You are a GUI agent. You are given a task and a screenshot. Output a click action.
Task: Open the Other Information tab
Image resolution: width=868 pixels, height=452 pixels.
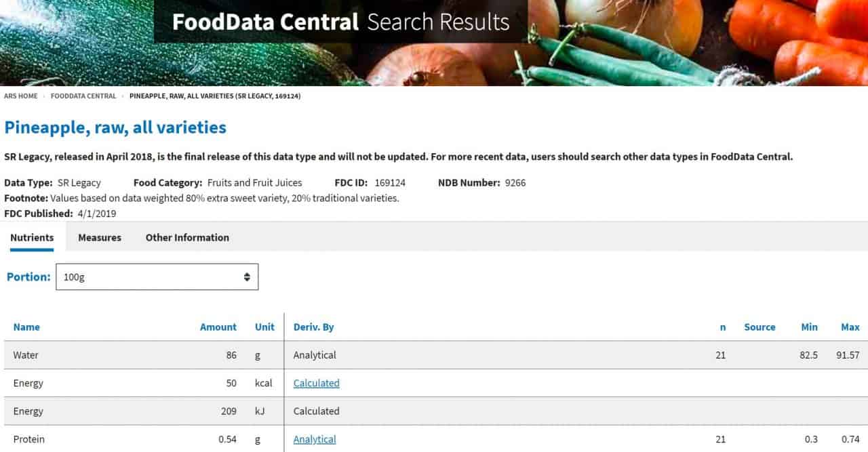[187, 238]
